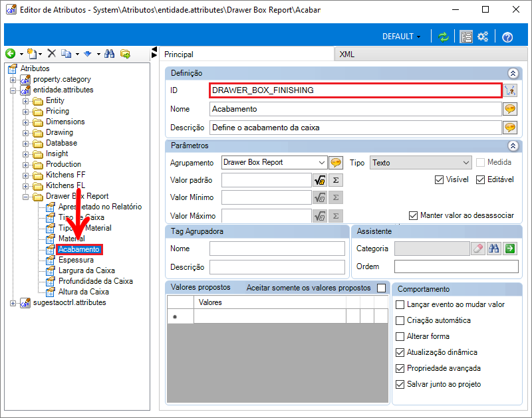Click the Descrição field under Definição
This screenshot has width=532, height=418.
tap(355, 128)
